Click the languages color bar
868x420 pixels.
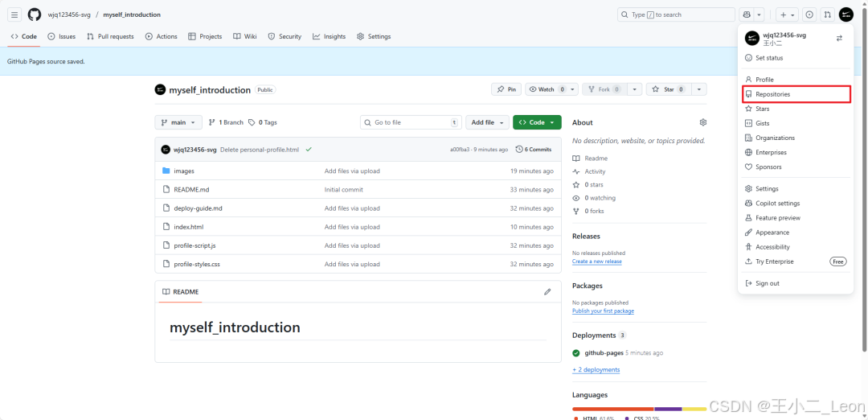point(640,409)
